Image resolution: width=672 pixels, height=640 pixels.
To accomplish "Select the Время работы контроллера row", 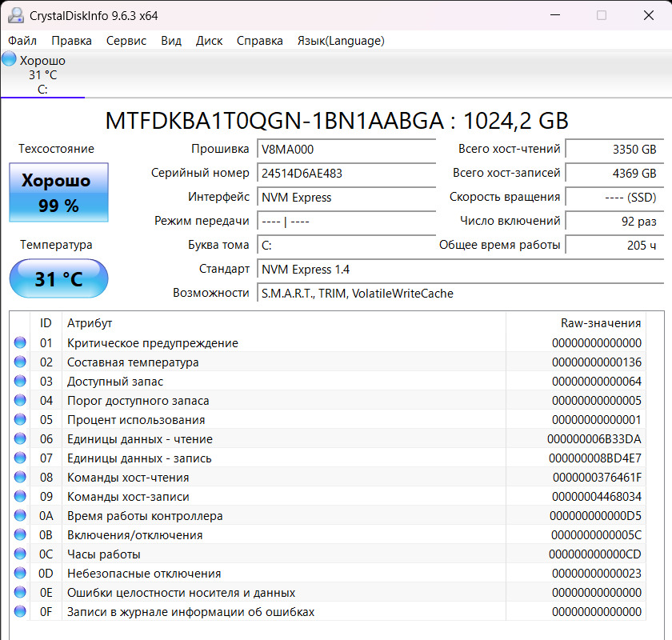I will pos(328,516).
